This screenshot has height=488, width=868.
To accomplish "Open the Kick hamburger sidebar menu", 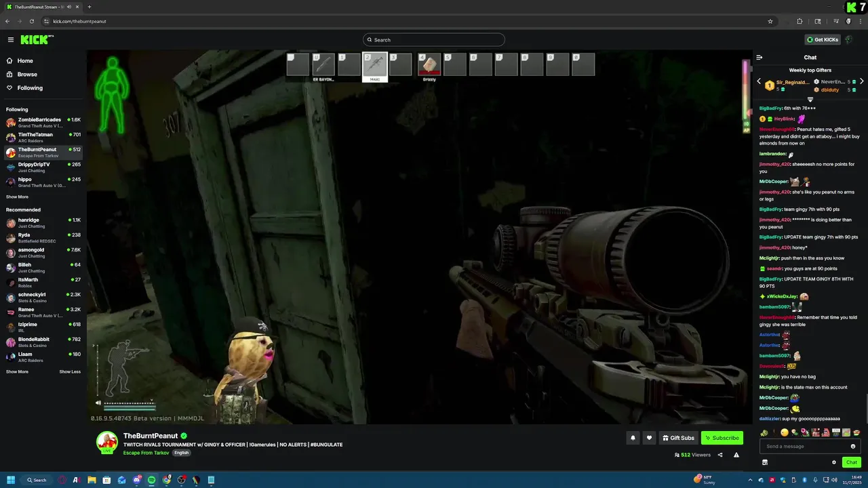I will 10,40.
